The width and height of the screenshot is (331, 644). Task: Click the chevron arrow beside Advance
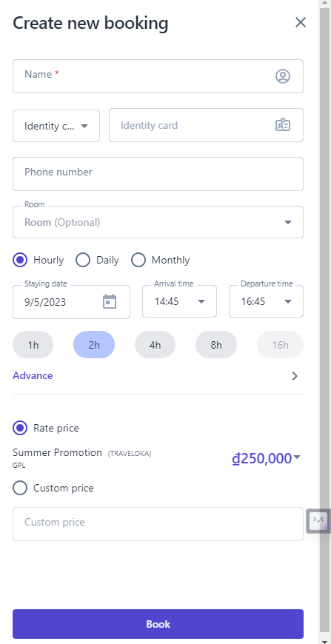tap(295, 376)
